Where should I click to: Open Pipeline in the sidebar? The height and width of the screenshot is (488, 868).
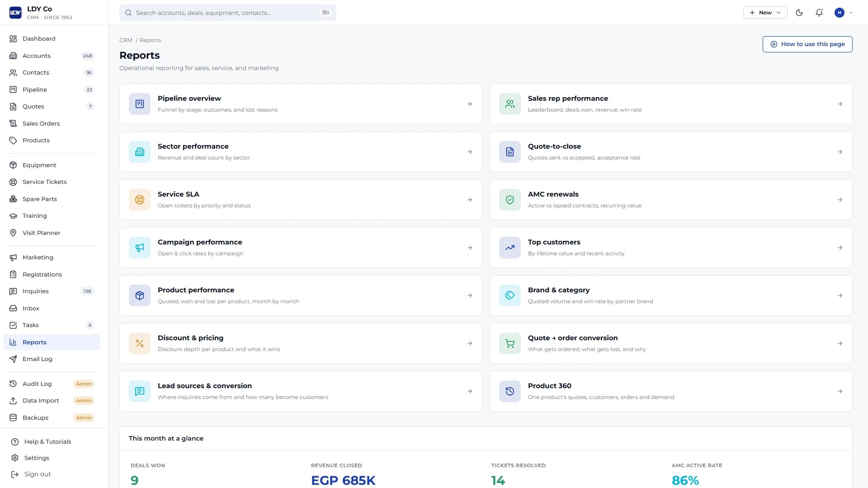pos(52,89)
